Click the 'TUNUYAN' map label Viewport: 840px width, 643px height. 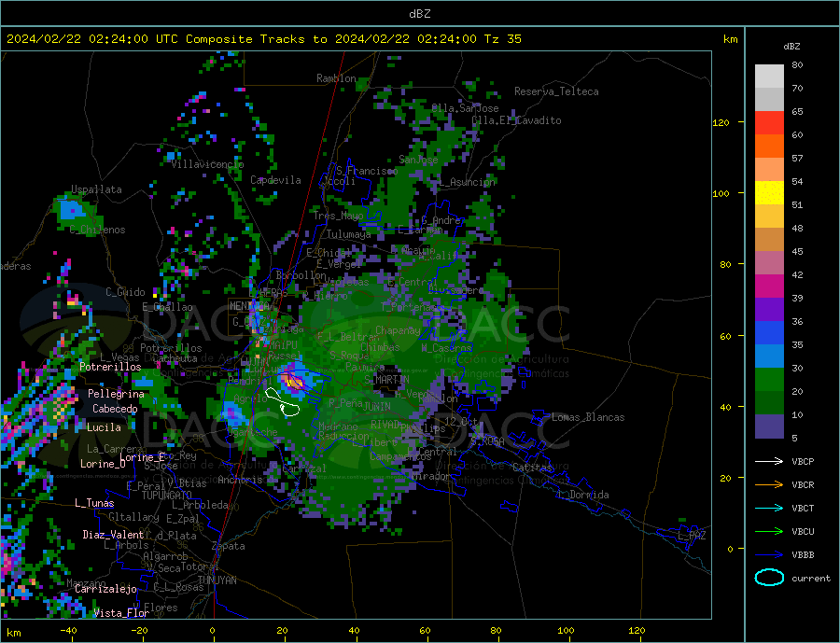click(x=217, y=580)
